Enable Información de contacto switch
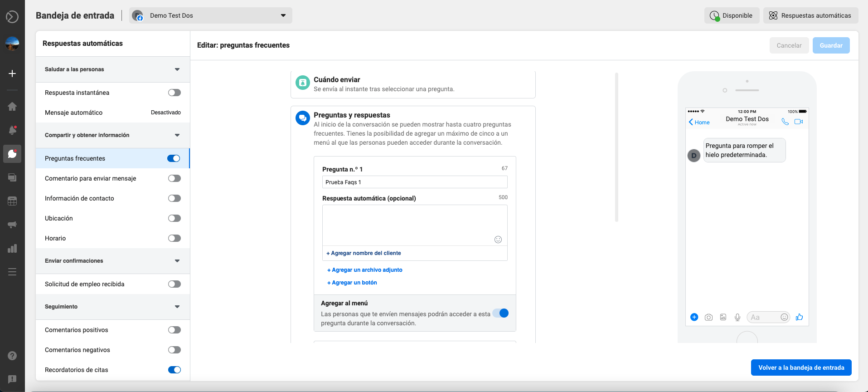The width and height of the screenshot is (868, 392). [x=175, y=198]
